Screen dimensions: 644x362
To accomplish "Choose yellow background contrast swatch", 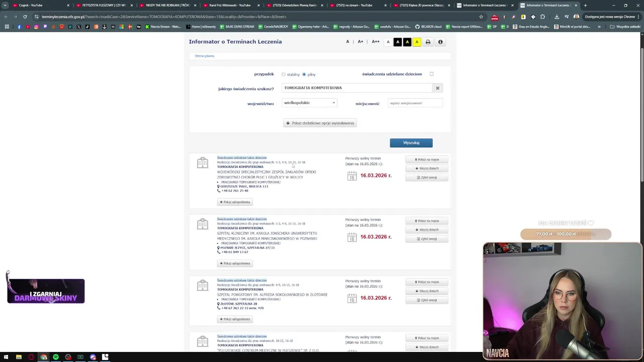I will pos(417,42).
